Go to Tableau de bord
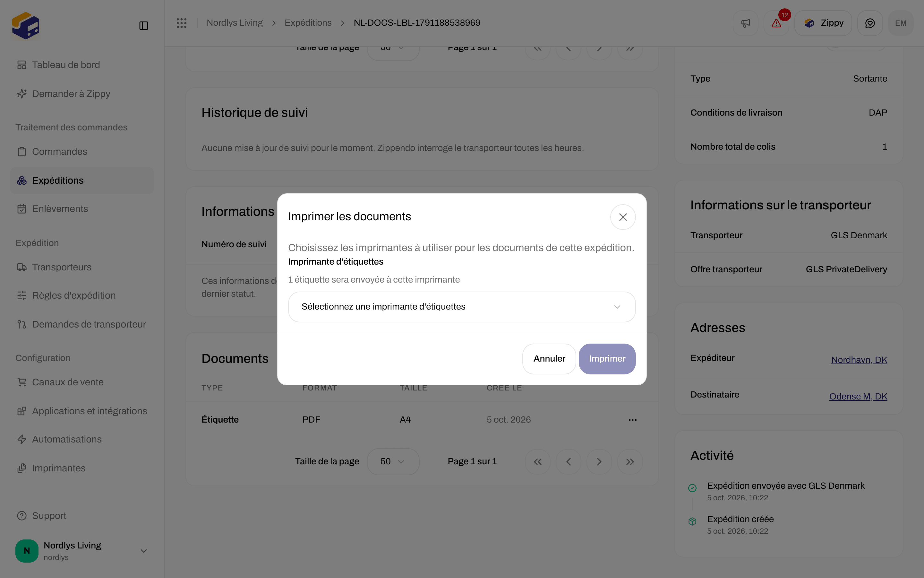 (x=82, y=65)
